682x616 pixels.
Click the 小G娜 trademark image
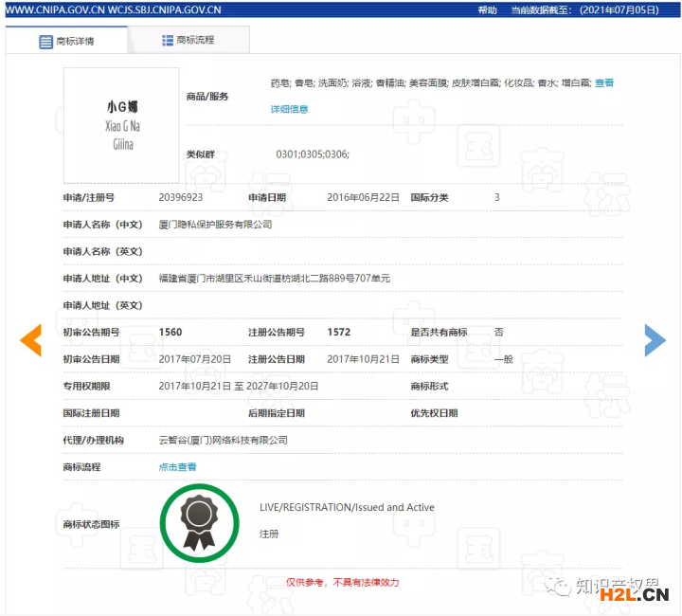click(120, 125)
